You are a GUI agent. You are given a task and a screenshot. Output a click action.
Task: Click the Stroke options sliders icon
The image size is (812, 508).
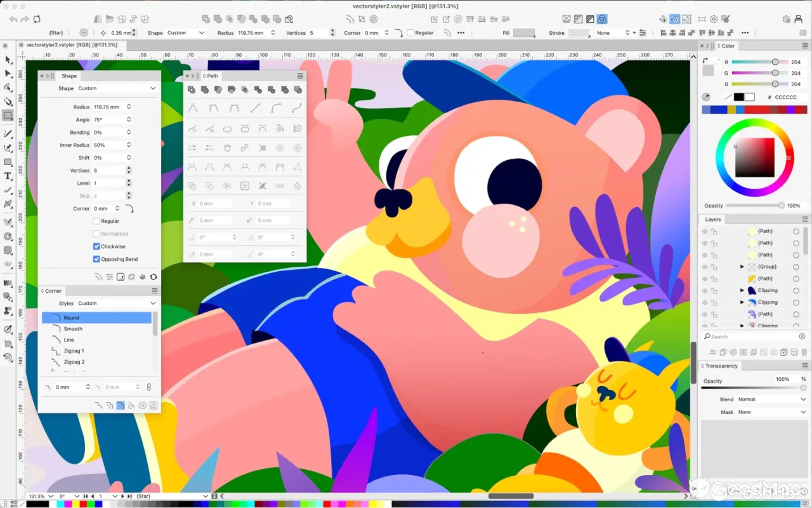pyautogui.click(x=643, y=33)
